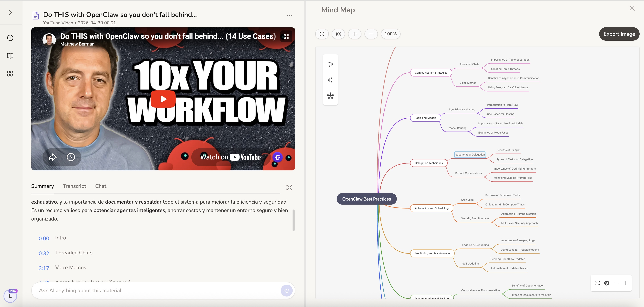The height and width of the screenshot is (307, 644).
Task: Click the canvas fullscreen icon in bottom controls
Action: (x=597, y=283)
